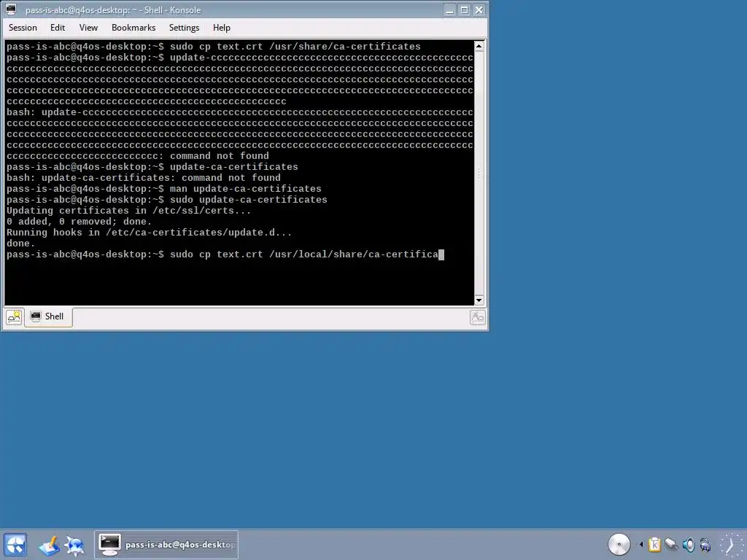Click the 'sudo update-ca-certificates' command line
This screenshot has height=560, width=747.
(167, 200)
